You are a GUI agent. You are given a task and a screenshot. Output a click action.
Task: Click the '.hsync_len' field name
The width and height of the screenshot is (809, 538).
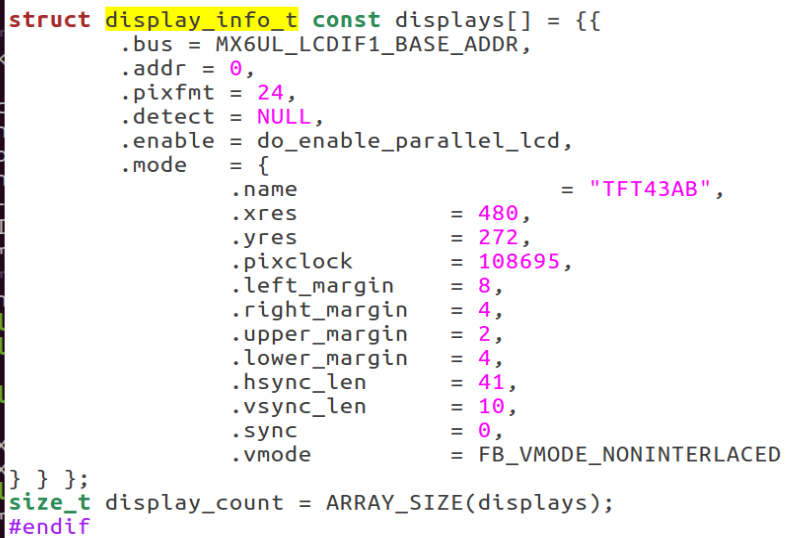pyautogui.click(x=298, y=383)
